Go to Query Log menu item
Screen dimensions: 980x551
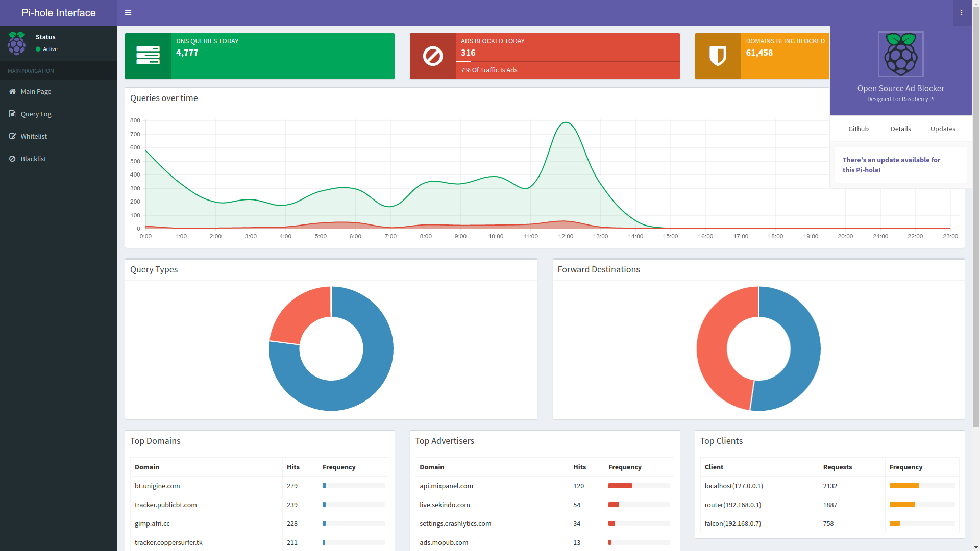click(x=36, y=114)
